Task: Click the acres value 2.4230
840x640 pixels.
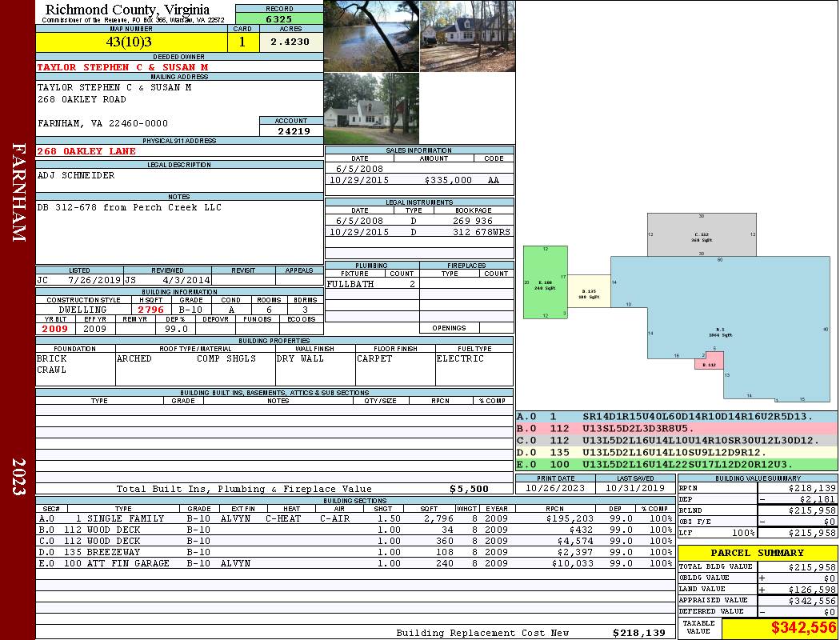Action: (x=290, y=42)
